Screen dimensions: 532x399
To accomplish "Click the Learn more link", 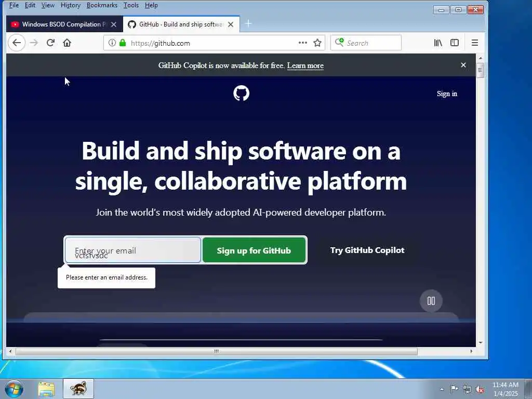I will (305, 65).
